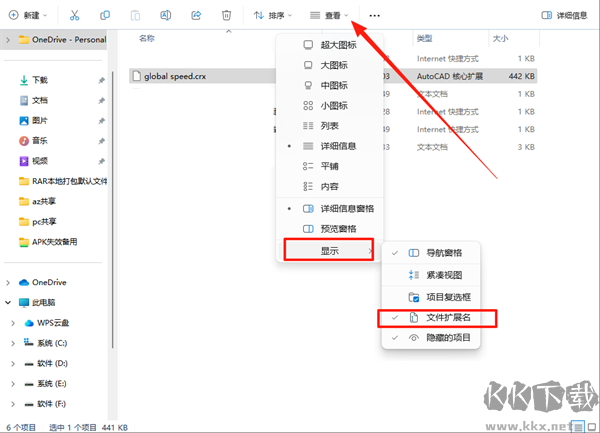Expand the OneDrive - Personal node

pyautogui.click(x=8, y=40)
